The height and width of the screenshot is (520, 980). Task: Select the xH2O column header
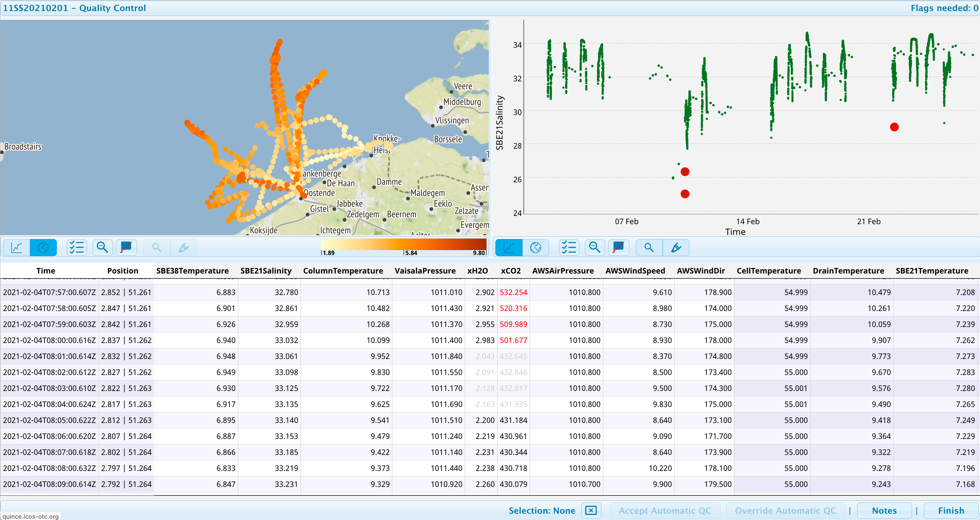[x=477, y=270]
